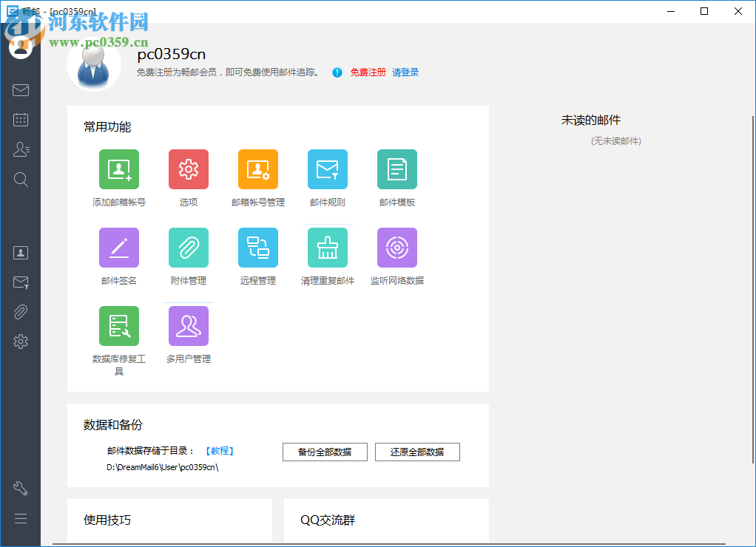
Task: Select the envelope mail icon in sidebar
Action: (x=21, y=90)
